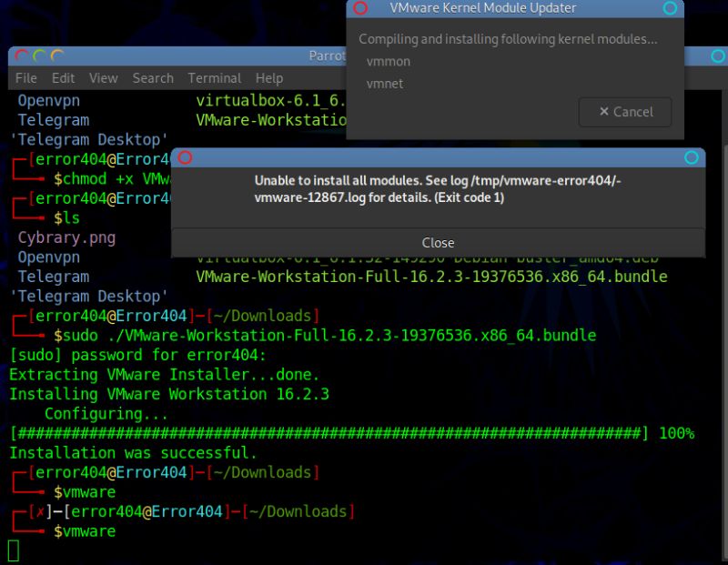
Task: Open the View menu
Action: pyautogui.click(x=103, y=78)
